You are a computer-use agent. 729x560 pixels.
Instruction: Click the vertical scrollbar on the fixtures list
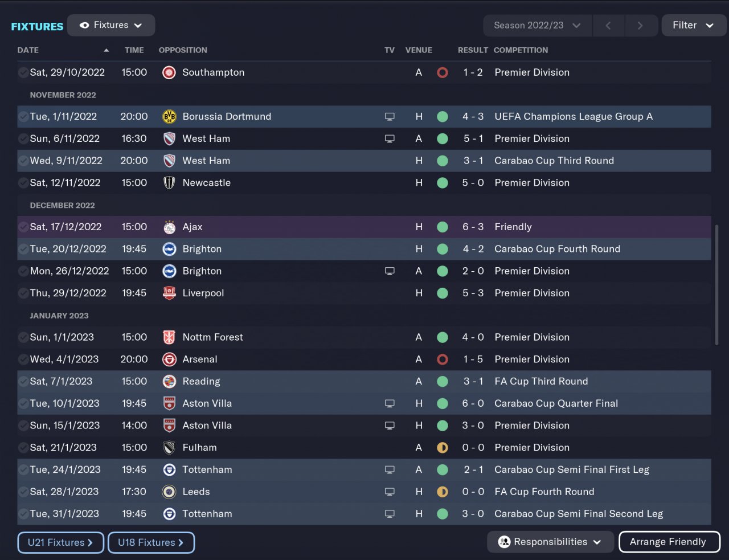(716, 285)
